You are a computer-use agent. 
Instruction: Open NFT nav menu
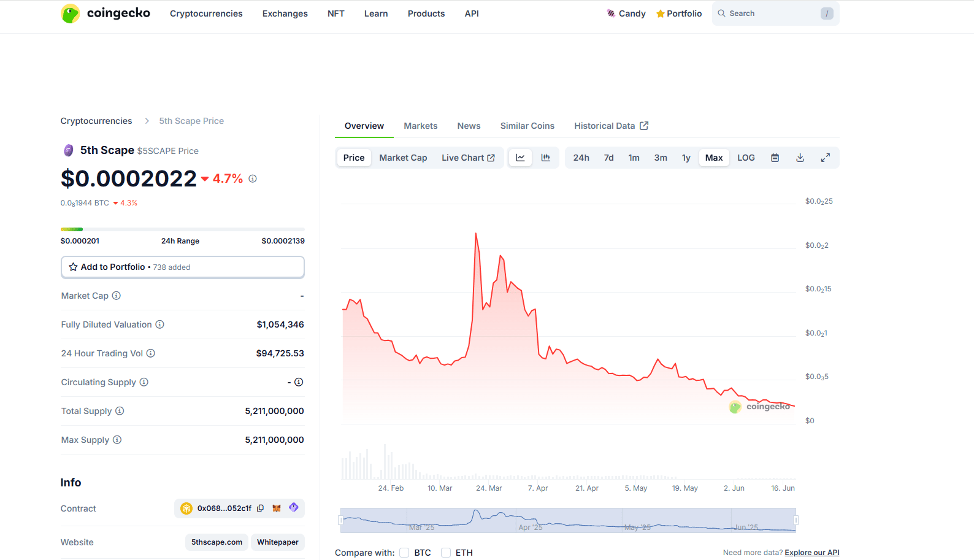(336, 13)
